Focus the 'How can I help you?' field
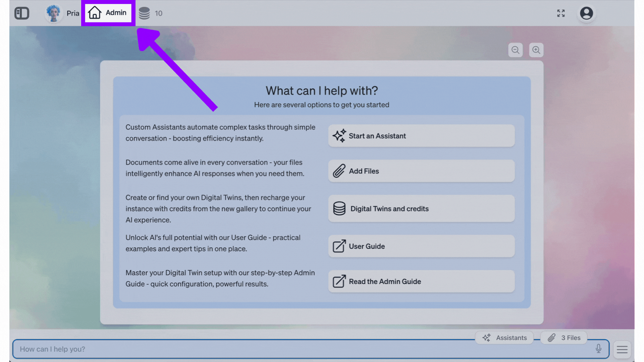The image size is (644, 362). pos(302,349)
